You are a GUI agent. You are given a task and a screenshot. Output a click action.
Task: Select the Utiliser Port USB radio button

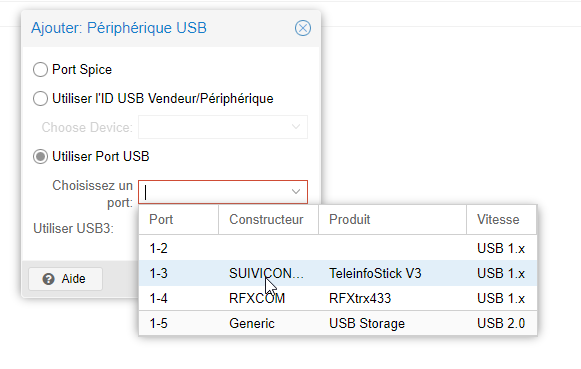click(x=40, y=157)
